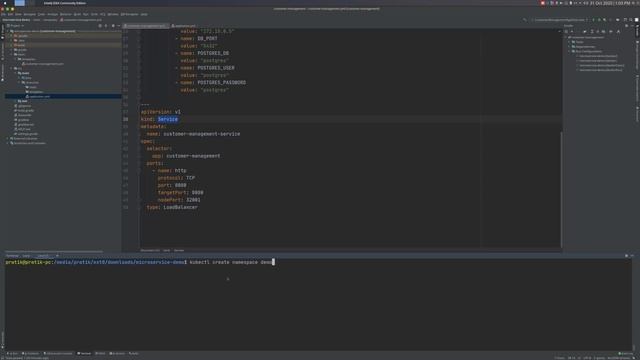Screen dimensions: 640x360
Task: Hide the Project tool window
Action: 118,26
